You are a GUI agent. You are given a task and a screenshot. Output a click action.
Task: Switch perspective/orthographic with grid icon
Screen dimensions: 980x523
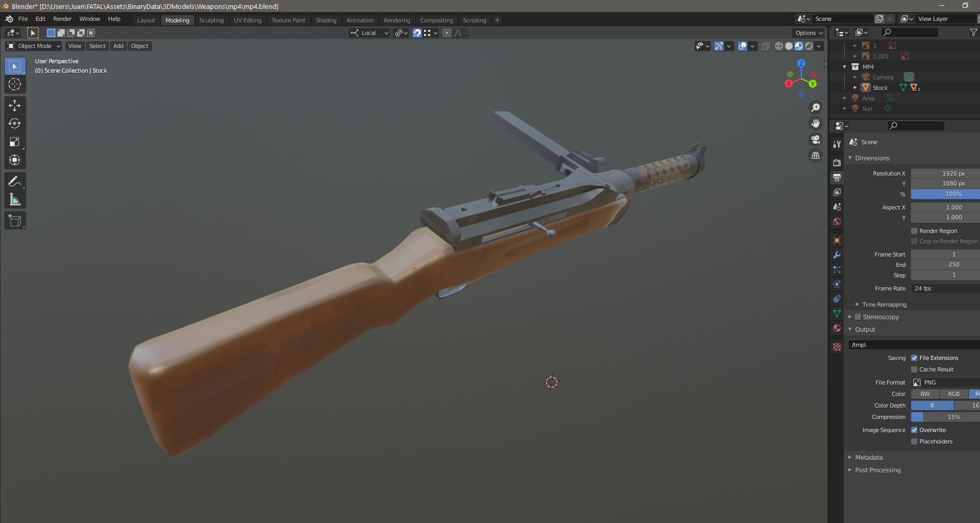point(815,156)
